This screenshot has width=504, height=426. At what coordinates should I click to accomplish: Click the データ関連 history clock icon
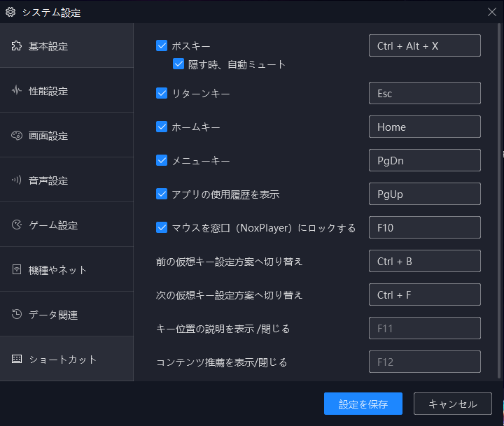(16, 314)
